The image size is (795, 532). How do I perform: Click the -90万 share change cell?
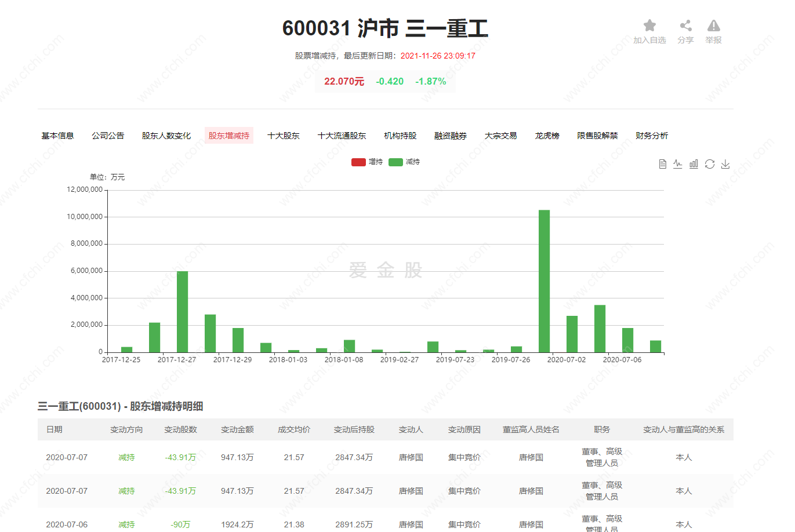[x=180, y=524]
